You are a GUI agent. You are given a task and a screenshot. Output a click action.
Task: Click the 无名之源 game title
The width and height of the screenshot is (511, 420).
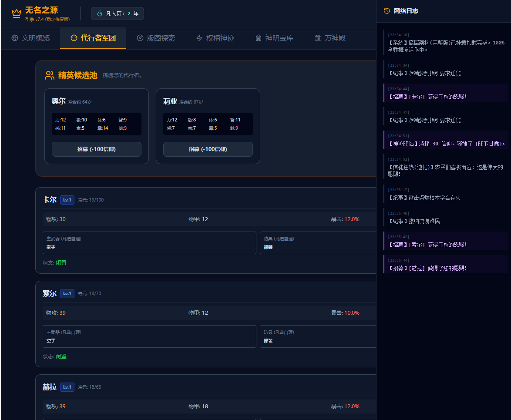point(41,10)
